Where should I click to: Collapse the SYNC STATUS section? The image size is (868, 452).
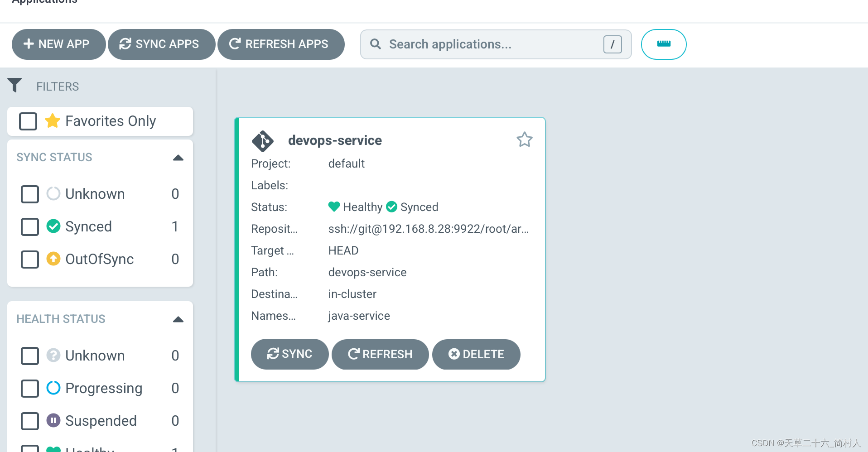point(178,158)
